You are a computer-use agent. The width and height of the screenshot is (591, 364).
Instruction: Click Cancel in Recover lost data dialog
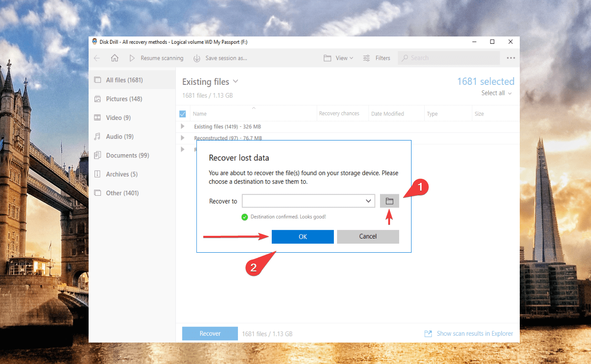[x=368, y=236]
